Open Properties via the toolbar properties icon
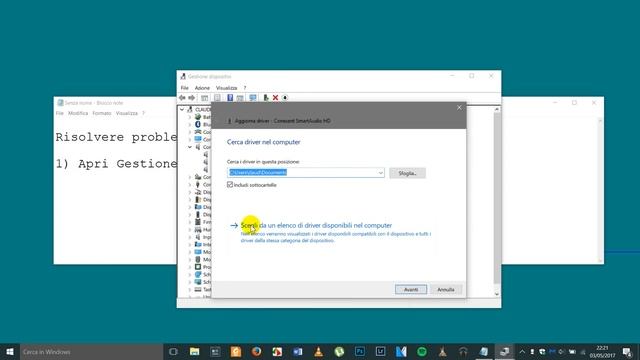Image resolution: width=640 pixels, height=360 pixels. tap(217, 98)
